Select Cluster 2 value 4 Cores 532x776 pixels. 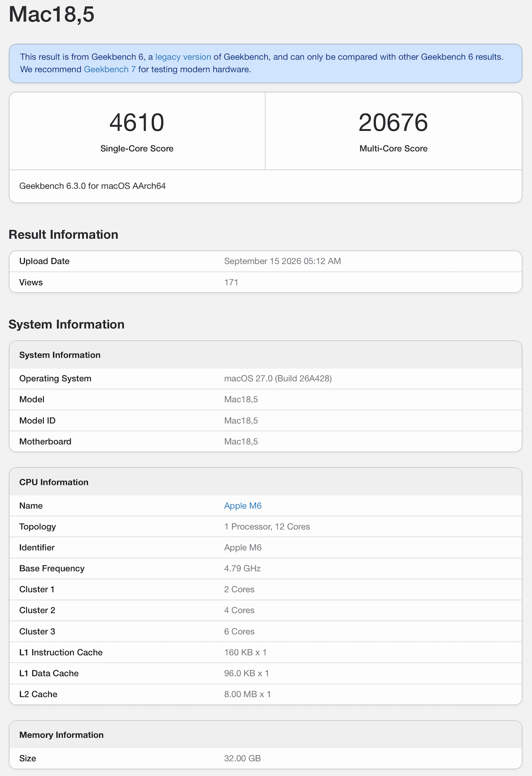pyautogui.click(x=239, y=611)
